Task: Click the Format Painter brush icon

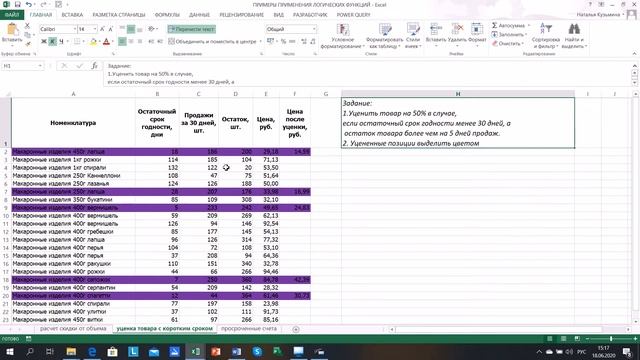Action: (27, 44)
